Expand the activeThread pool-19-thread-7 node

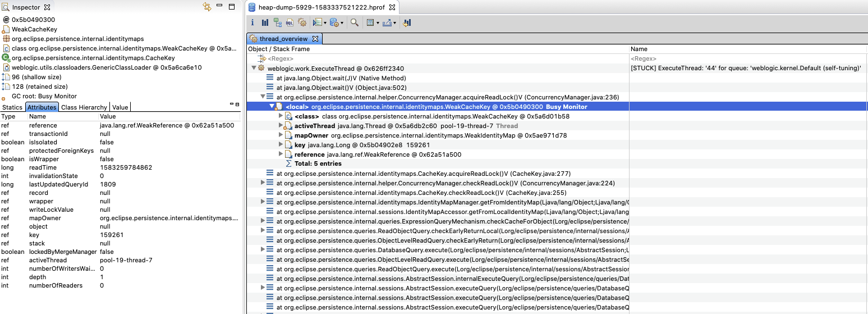281,126
